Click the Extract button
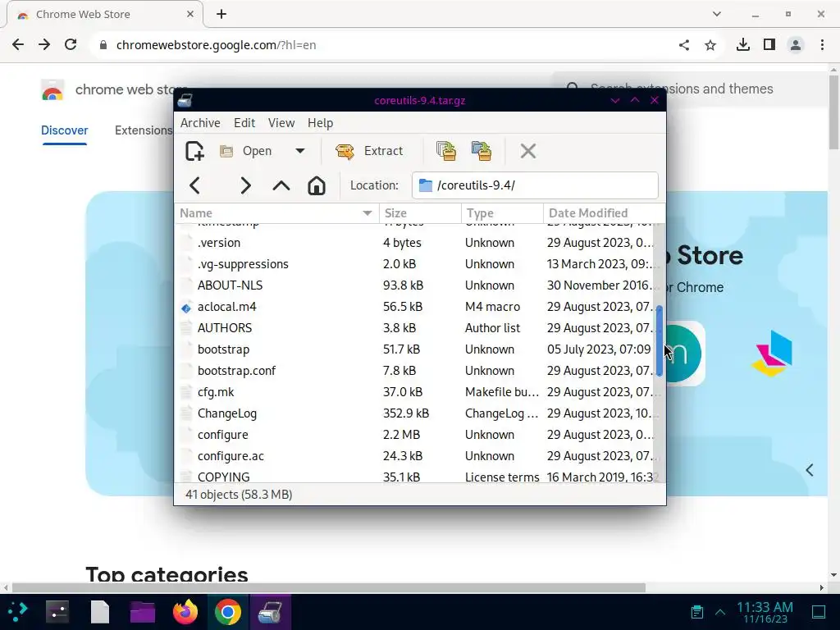Screen dimensions: 840x630 pyautogui.click(x=370, y=151)
